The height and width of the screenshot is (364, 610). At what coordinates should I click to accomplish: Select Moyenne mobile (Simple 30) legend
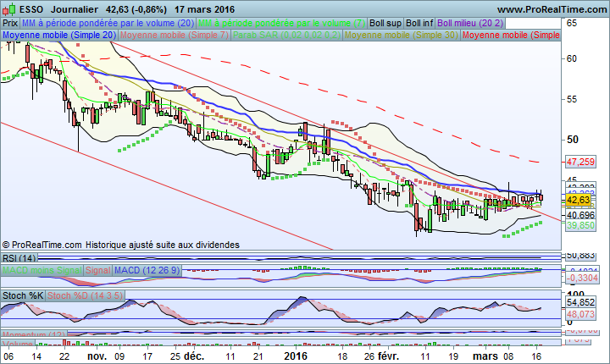point(401,35)
